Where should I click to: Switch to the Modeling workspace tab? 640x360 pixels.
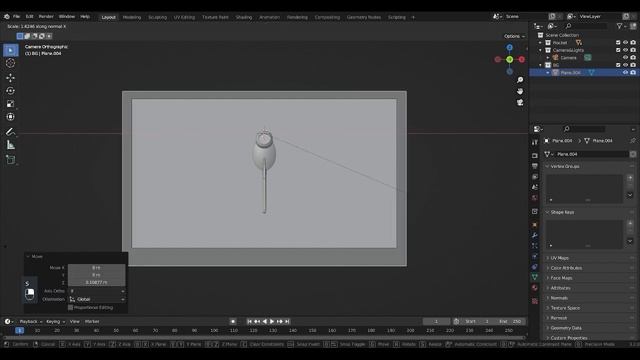132,17
